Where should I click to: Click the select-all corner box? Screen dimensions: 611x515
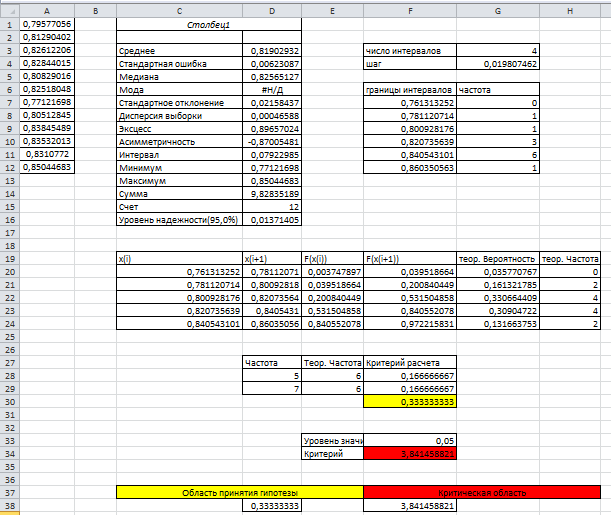click(x=10, y=11)
